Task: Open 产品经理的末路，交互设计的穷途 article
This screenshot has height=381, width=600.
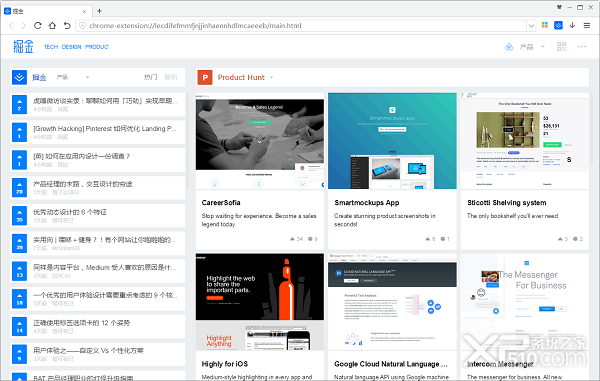Action: coord(83,184)
